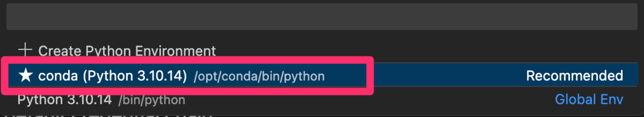Click the plus icon beside Create Python Environment

[25, 50]
